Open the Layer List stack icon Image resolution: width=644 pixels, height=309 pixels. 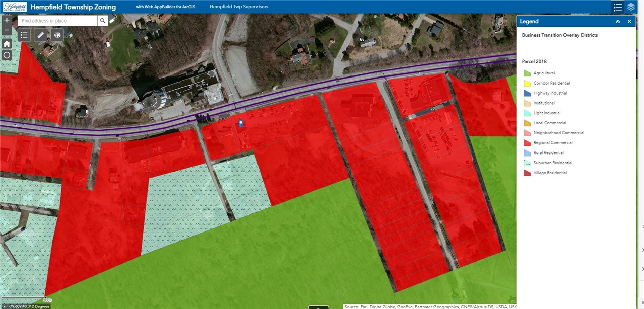[631, 7]
